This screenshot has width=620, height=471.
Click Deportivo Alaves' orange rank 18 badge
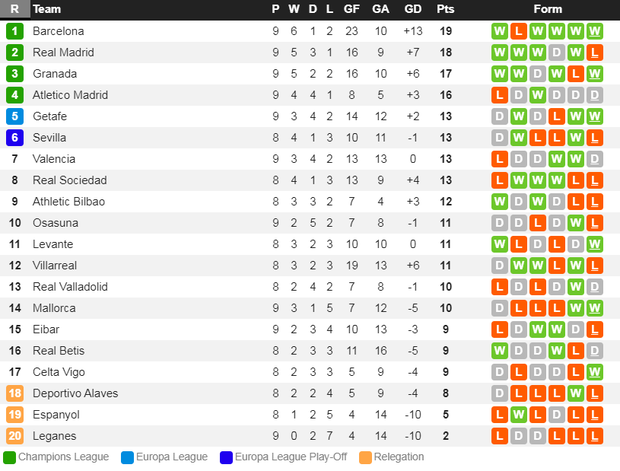pos(15,393)
